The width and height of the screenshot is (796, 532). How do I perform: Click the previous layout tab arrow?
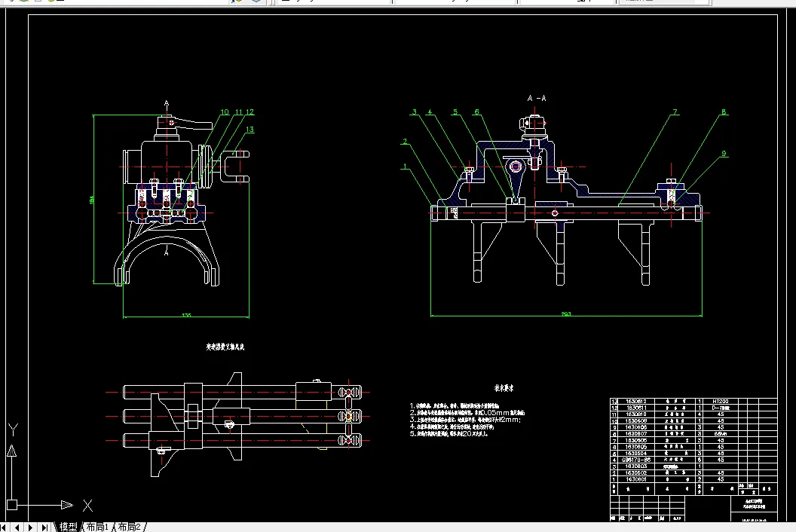click(x=17, y=527)
